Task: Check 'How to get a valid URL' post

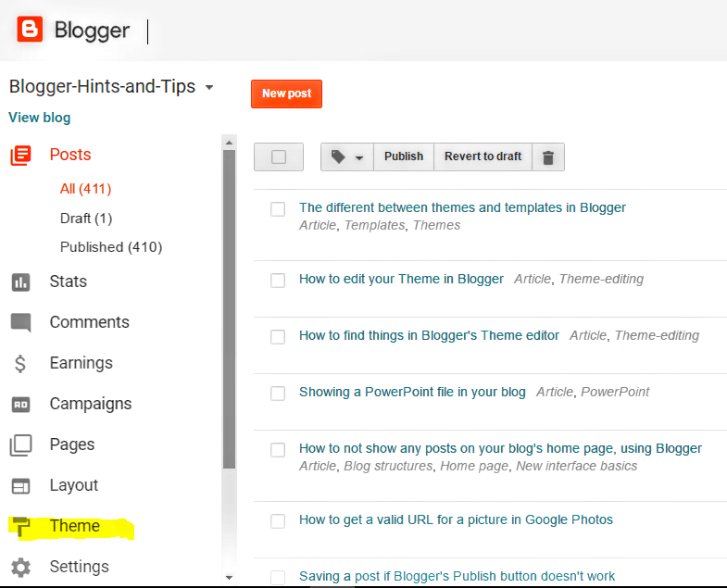Action: [x=278, y=521]
